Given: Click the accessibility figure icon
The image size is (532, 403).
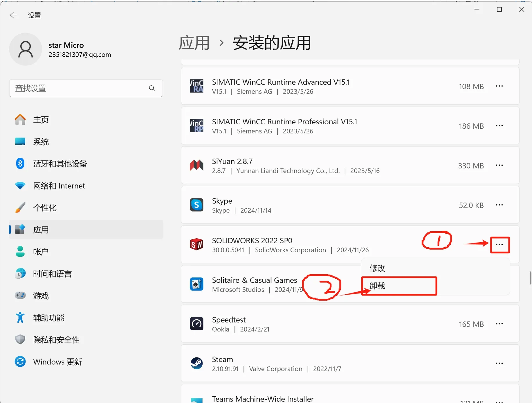Looking at the screenshot, I should coord(20,318).
